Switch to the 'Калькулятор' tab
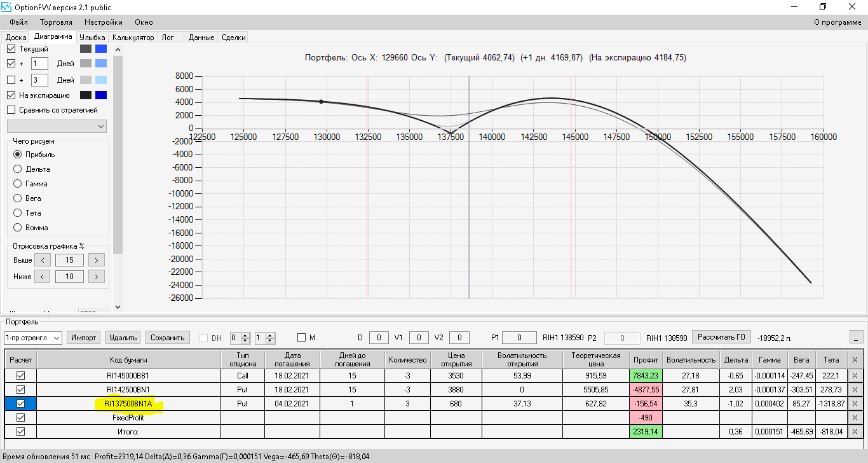868x463 pixels. (x=133, y=38)
